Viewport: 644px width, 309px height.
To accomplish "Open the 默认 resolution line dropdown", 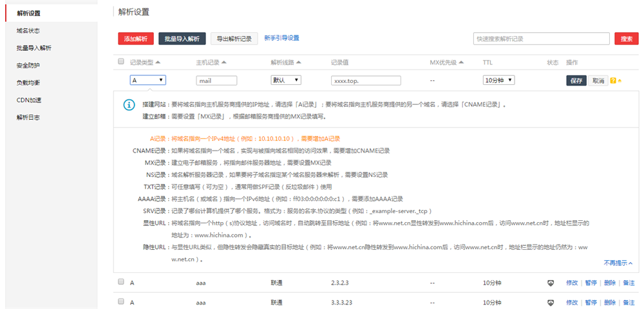I will point(285,80).
